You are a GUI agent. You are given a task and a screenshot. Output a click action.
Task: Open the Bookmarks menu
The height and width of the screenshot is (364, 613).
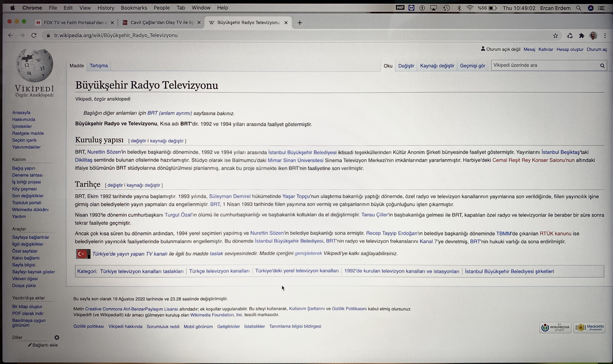[x=134, y=8]
